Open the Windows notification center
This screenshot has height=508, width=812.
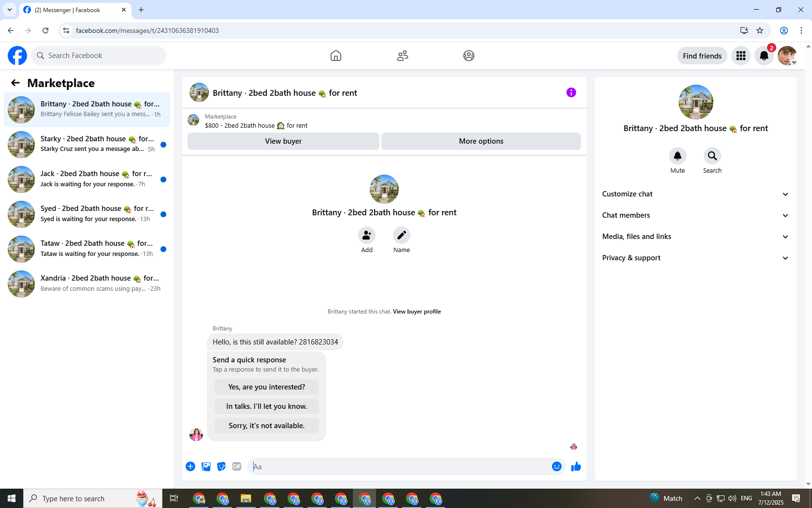tap(796, 498)
